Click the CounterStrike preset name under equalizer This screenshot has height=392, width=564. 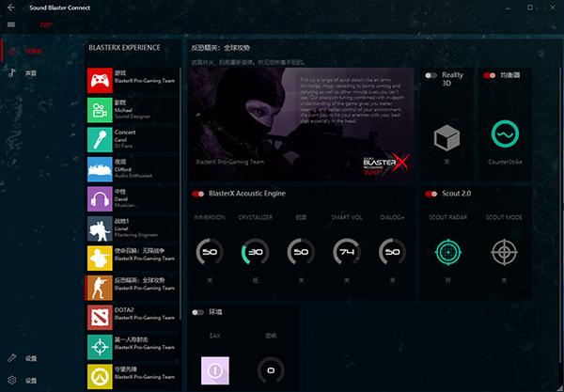click(505, 162)
